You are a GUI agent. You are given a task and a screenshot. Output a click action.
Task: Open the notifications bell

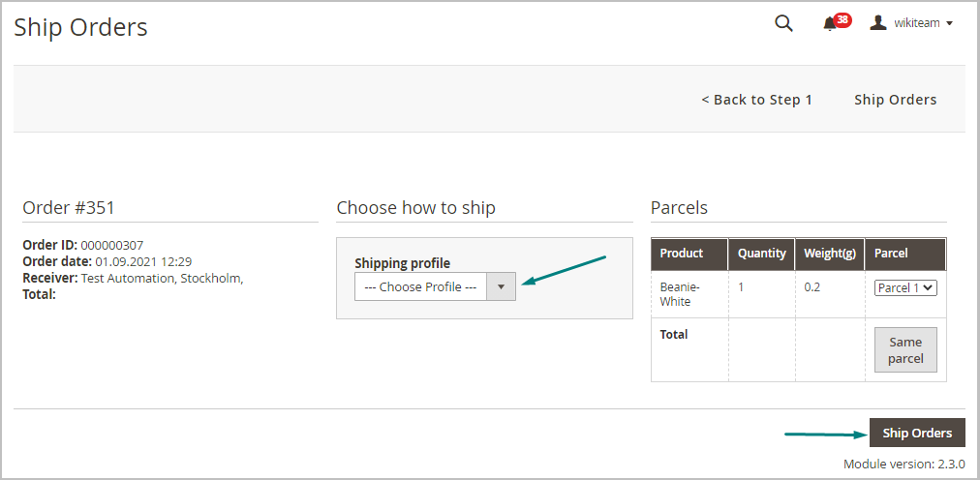point(830,25)
